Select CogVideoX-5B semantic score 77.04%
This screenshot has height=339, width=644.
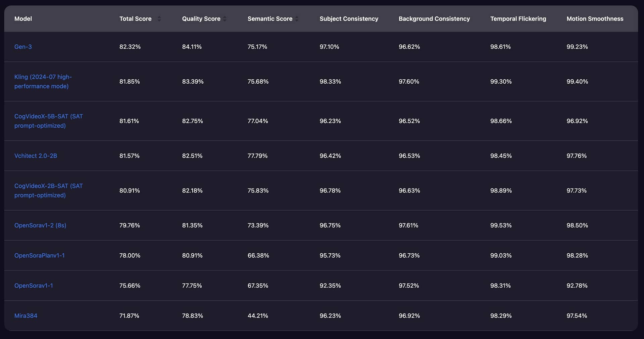(x=258, y=121)
